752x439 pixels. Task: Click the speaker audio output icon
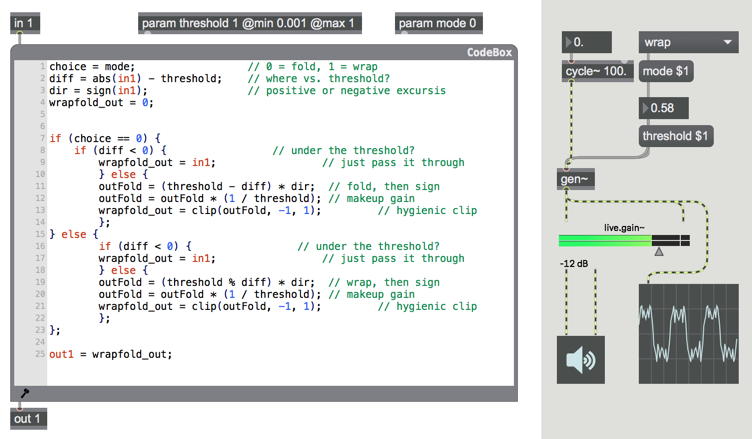(580, 360)
